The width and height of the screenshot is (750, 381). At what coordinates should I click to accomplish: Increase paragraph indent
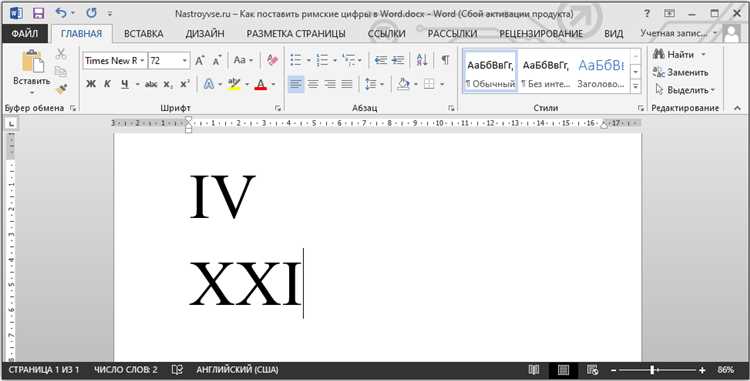click(x=398, y=60)
